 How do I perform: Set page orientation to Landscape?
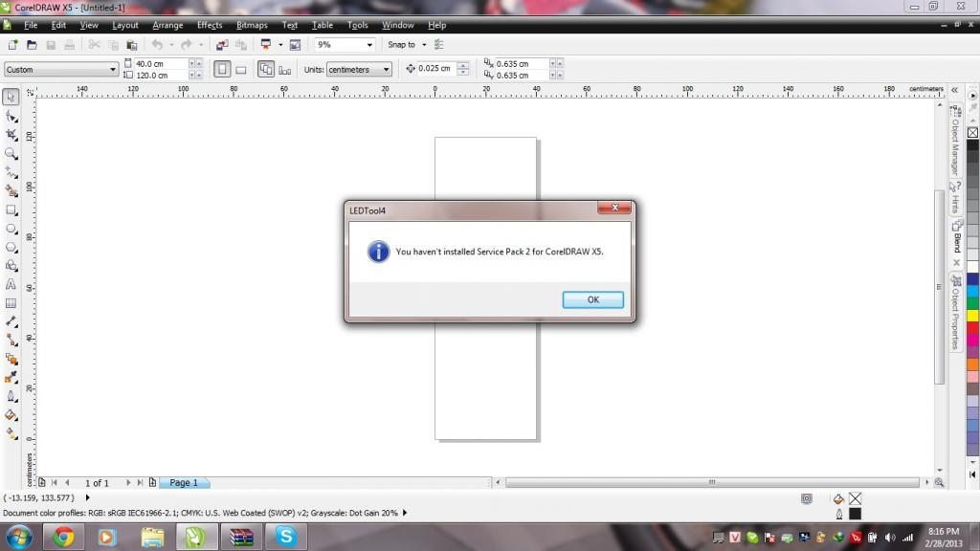240,69
